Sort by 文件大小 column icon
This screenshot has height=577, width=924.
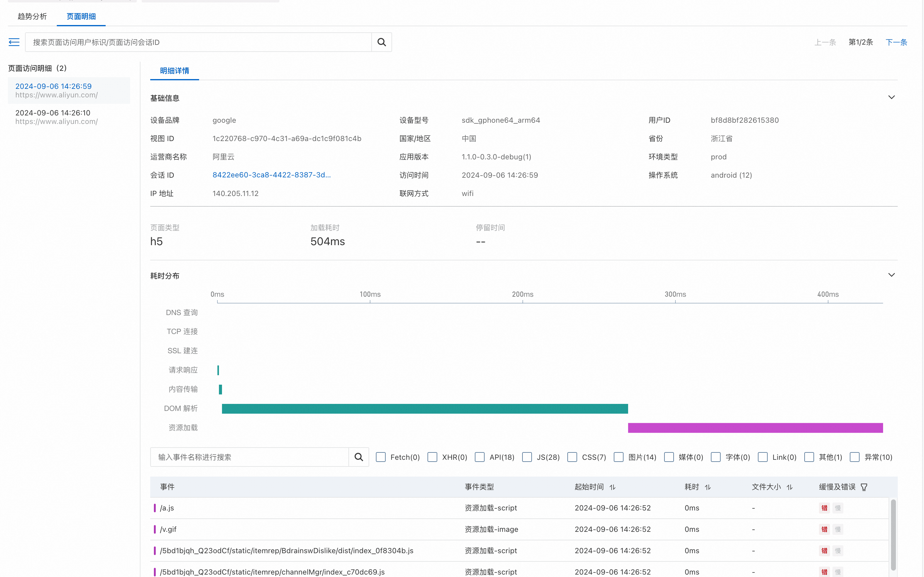click(x=789, y=487)
